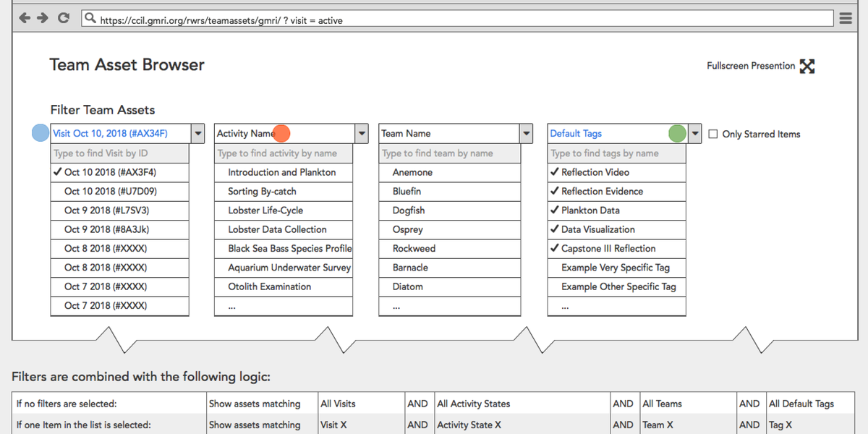
Task: Choose Otolith Examination activity
Action: coord(284,286)
